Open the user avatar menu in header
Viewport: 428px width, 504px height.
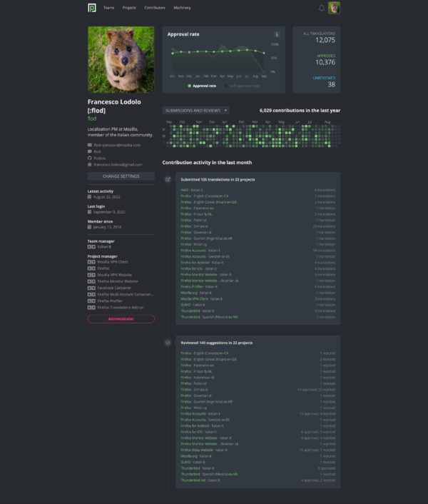[x=334, y=8]
